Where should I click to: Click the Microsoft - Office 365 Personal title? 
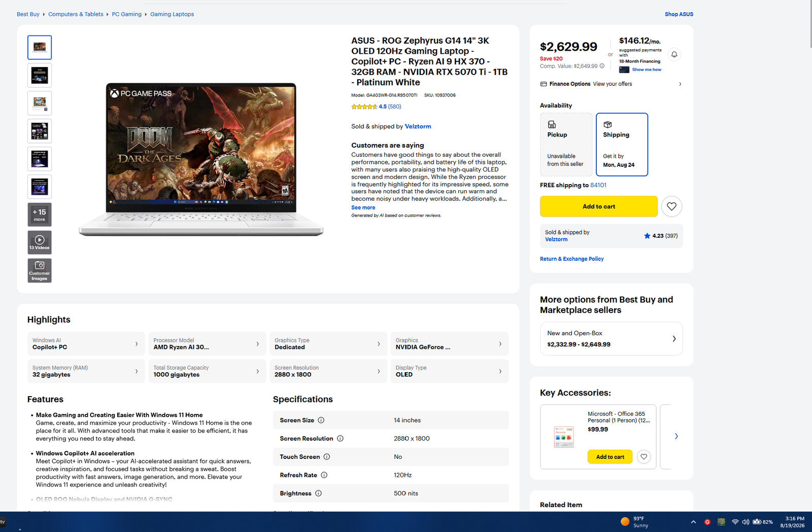(x=619, y=417)
